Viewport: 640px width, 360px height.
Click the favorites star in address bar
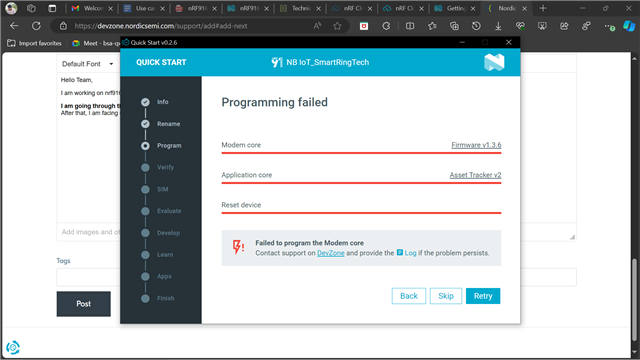tap(337, 26)
